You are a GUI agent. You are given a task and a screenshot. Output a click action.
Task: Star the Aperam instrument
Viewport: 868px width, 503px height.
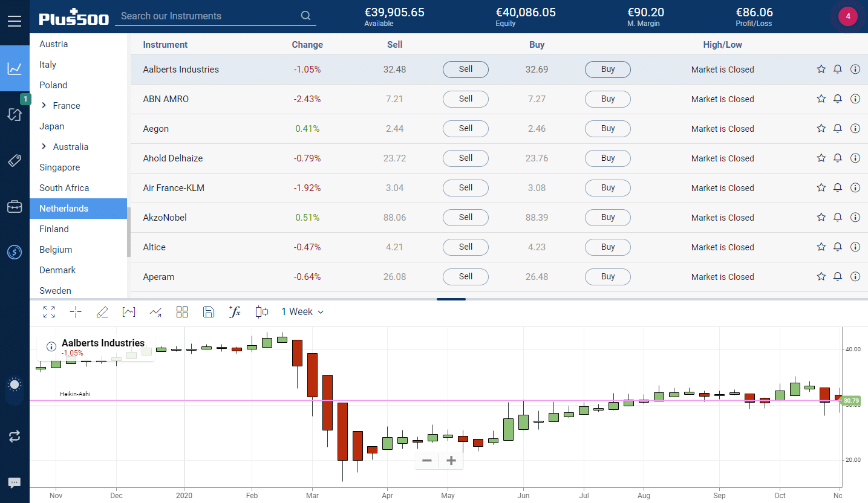[821, 276]
